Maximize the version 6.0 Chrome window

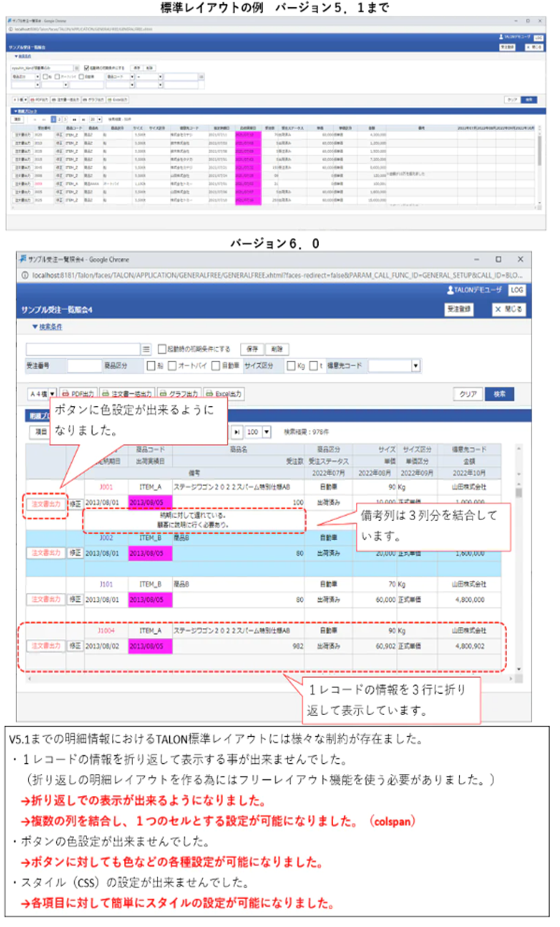point(498,259)
